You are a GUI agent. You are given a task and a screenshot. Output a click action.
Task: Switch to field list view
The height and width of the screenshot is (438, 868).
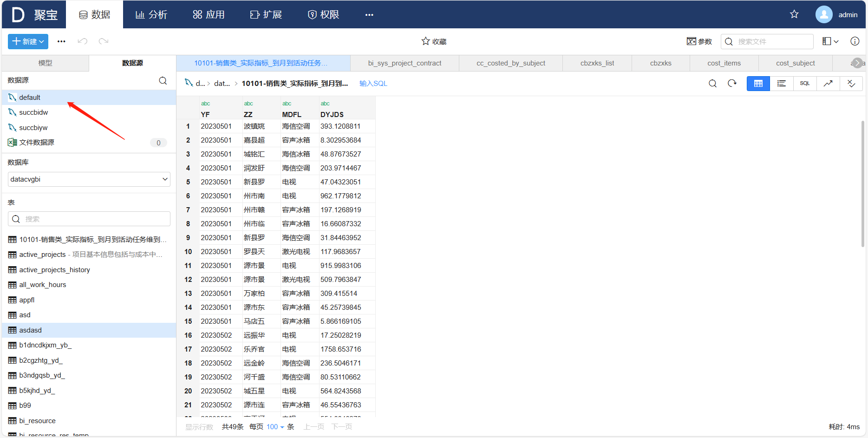tap(782, 84)
